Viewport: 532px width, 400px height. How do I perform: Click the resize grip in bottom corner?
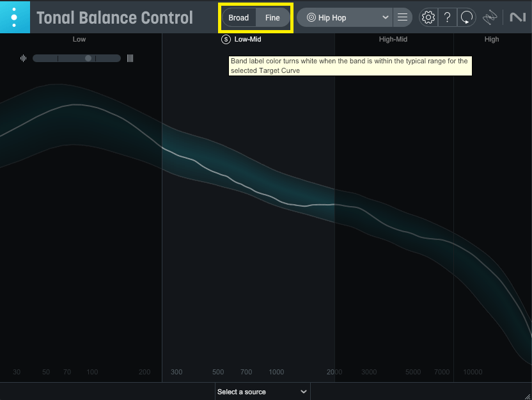tap(528, 396)
